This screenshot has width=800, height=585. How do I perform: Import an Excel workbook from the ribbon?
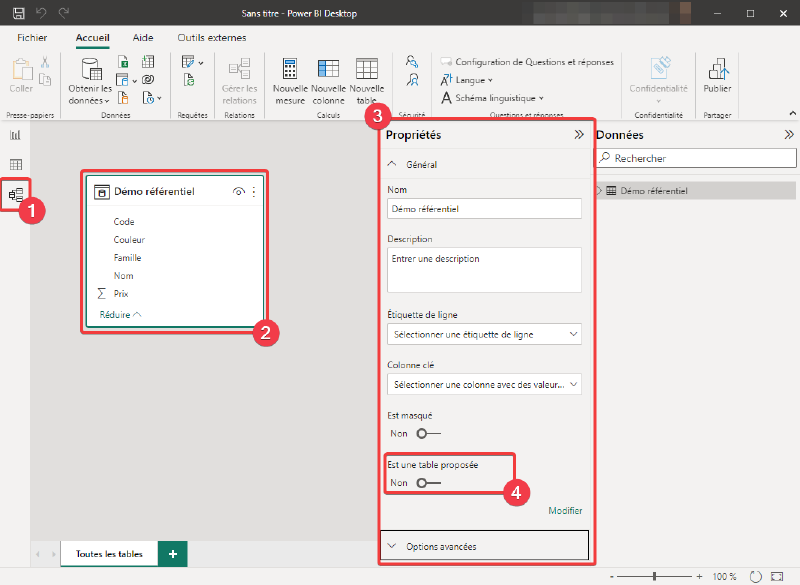123,62
